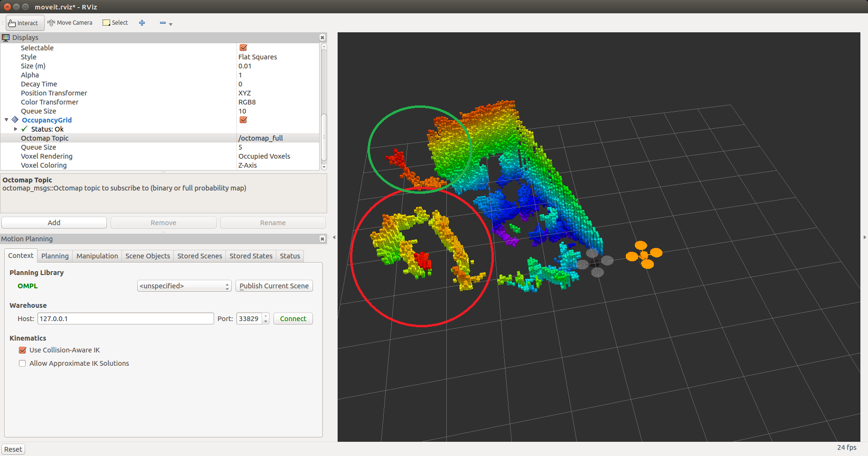Disable the OccupancyGrid display checkbox
The width and height of the screenshot is (868, 456).
tap(243, 120)
